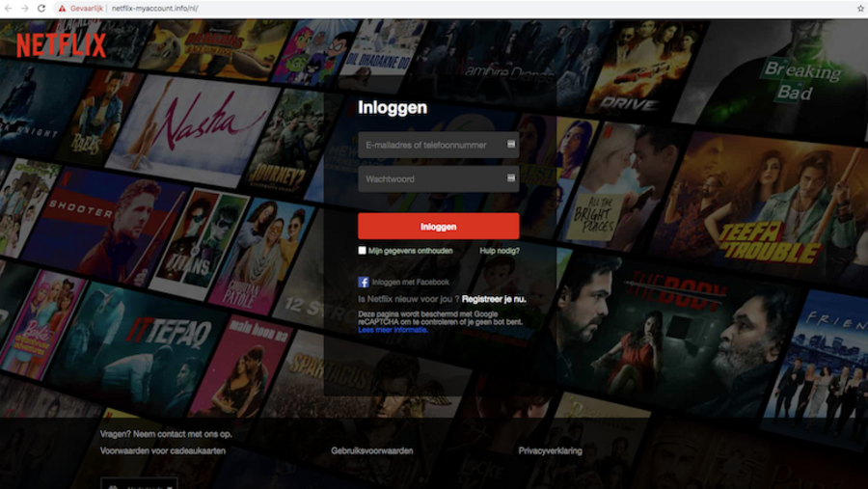The width and height of the screenshot is (868, 489).
Task: Click Vragen? Neem contact met ons op
Action: [x=166, y=434]
